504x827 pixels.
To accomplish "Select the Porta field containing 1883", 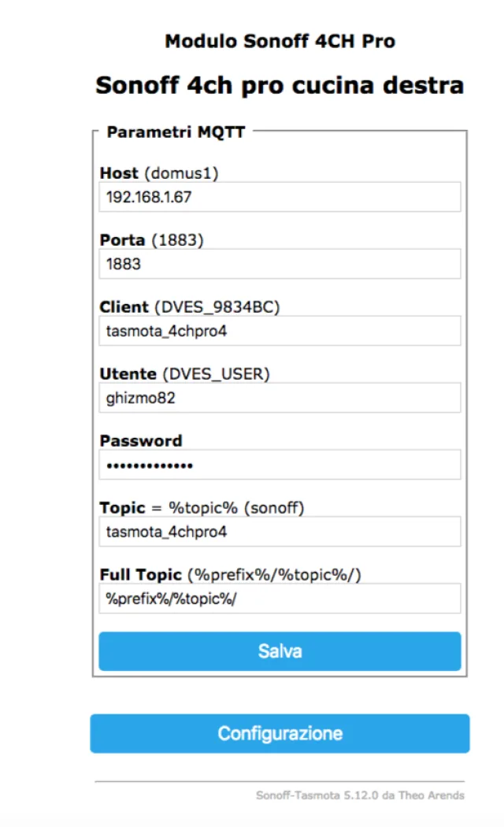I will [280, 264].
